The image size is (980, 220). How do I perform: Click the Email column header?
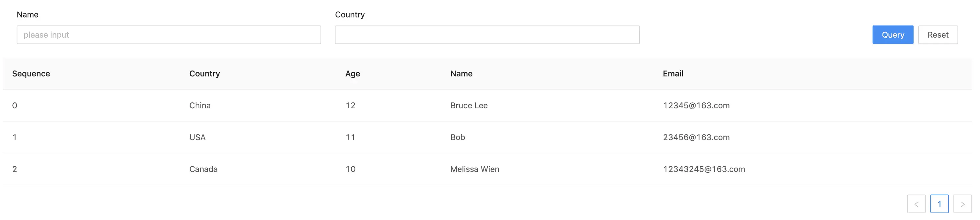(672, 73)
